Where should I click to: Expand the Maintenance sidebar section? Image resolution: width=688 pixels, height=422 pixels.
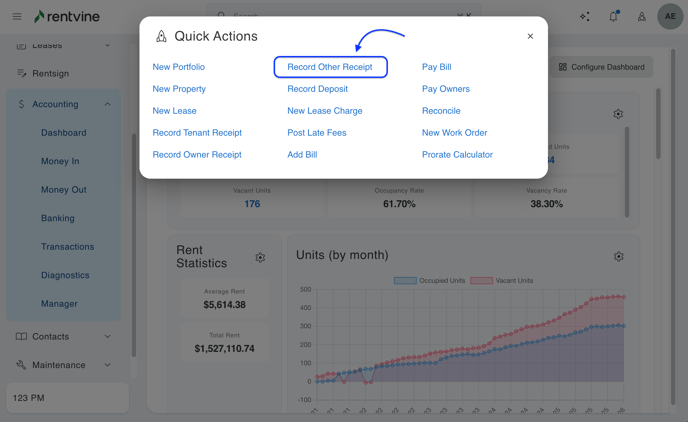[x=107, y=365]
